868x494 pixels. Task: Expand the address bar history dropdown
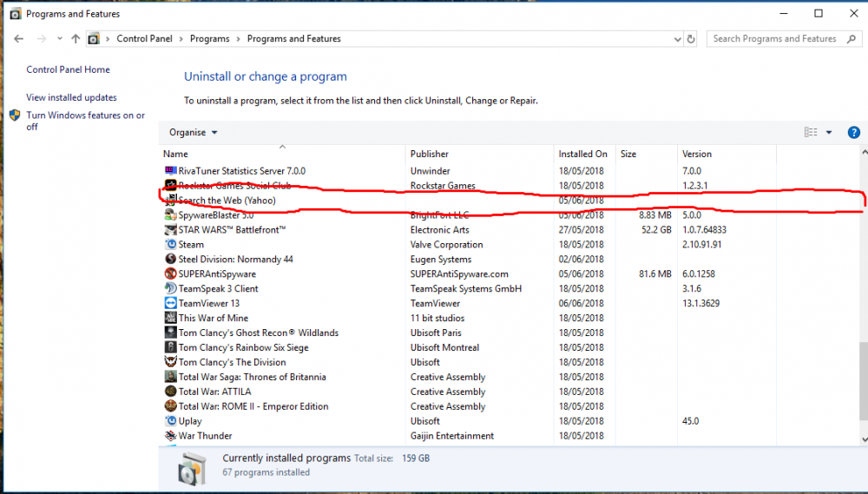tap(677, 39)
